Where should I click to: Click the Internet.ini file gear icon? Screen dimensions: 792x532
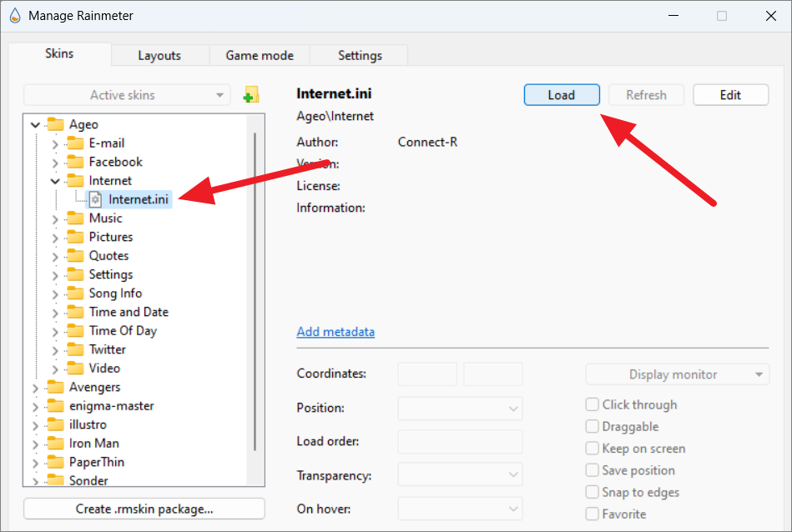click(95, 199)
